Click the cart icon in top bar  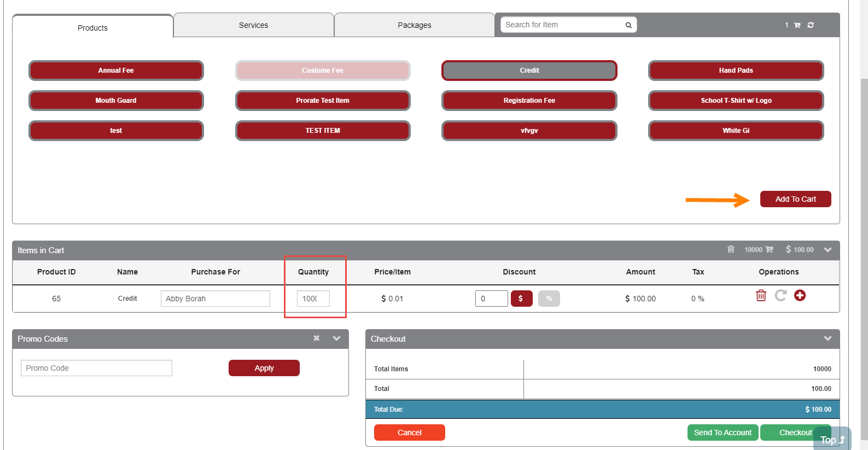pos(797,25)
